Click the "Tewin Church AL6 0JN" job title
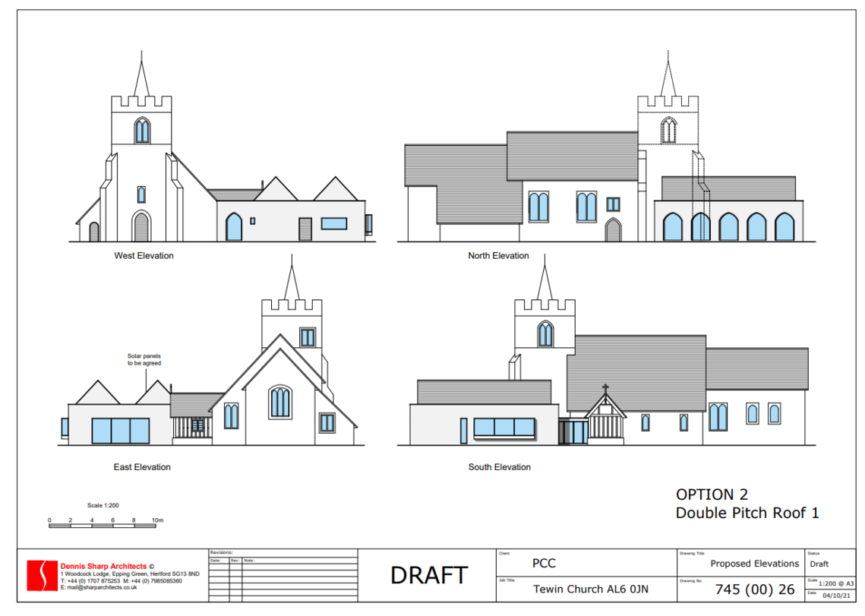 [x=590, y=589]
